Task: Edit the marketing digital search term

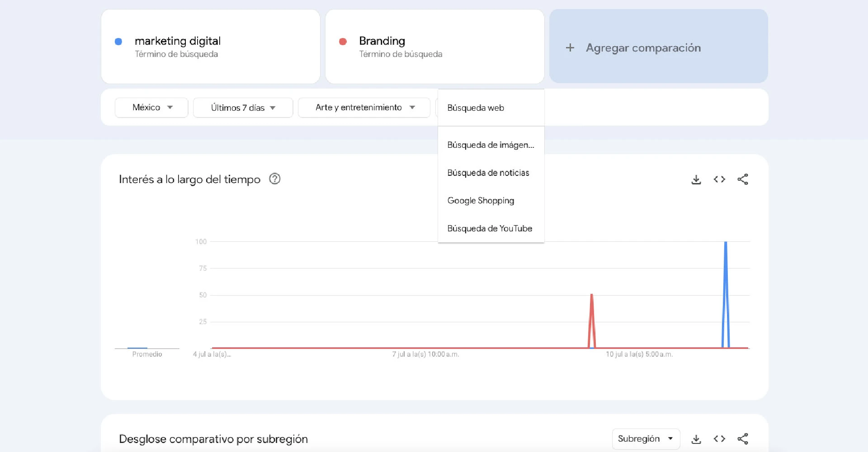Action: (178, 41)
